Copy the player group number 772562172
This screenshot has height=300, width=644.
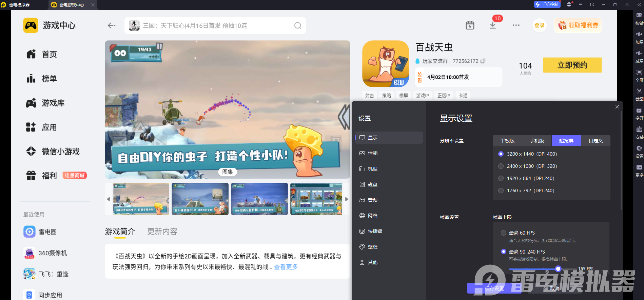point(483,61)
